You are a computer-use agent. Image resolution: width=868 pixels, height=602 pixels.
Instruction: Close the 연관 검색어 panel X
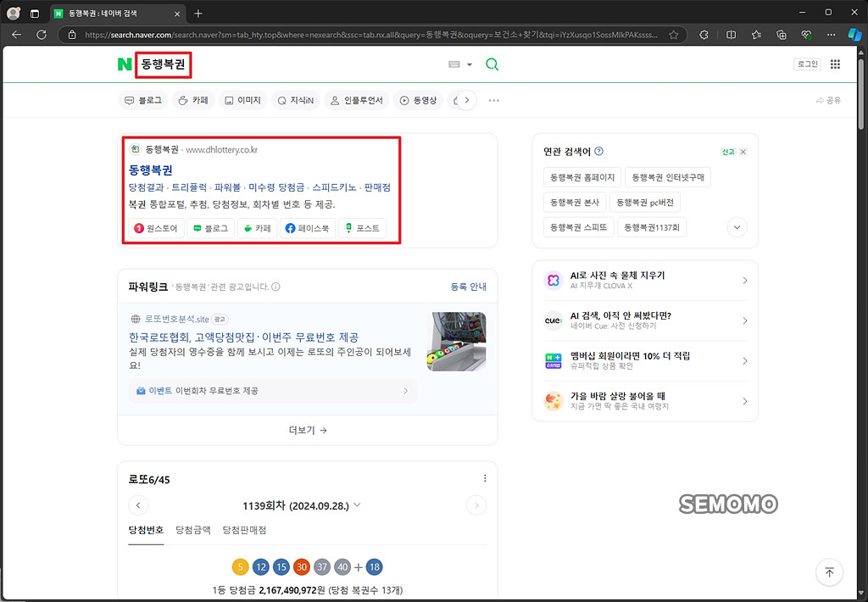click(743, 152)
